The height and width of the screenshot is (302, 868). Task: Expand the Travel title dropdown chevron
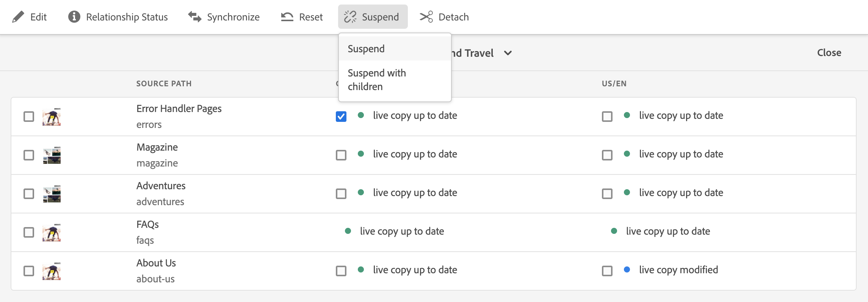coord(508,53)
